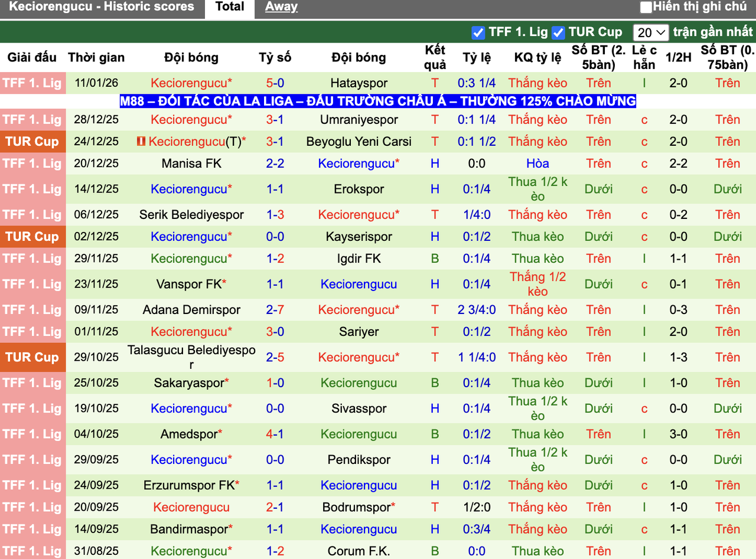
Task: Open Beyoglu Yeni Carsi team link
Action: coord(359,142)
